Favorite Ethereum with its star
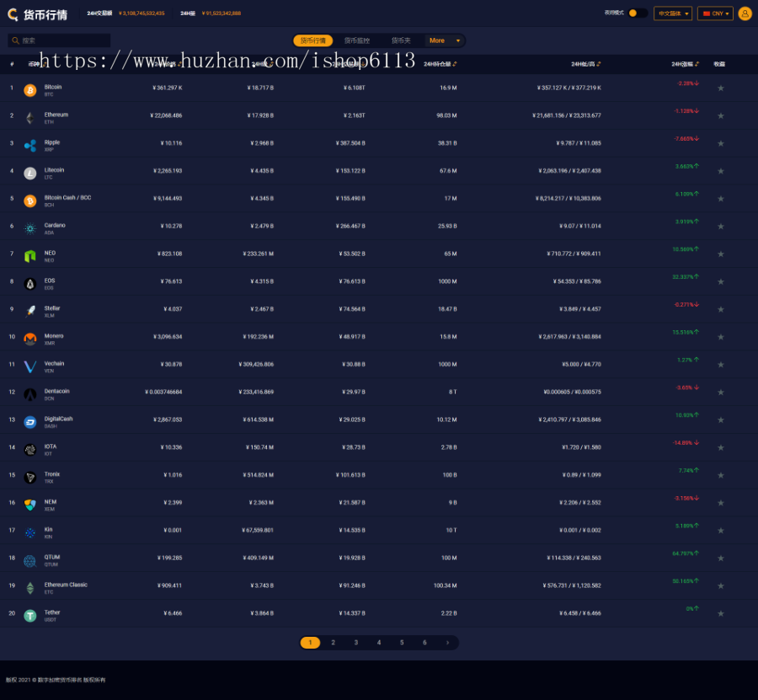This screenshot has width=758, height=700. click(x=720, y=115)
